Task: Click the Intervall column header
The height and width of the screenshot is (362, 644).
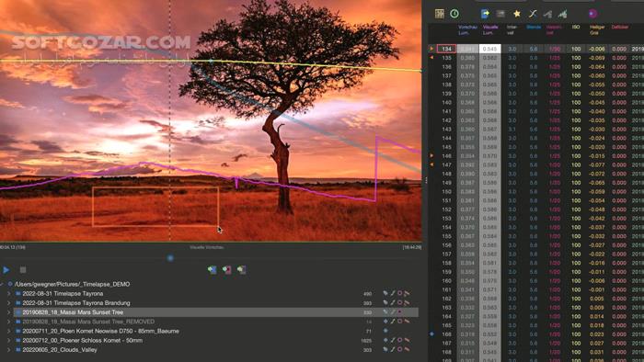Action: coord(512,29)
